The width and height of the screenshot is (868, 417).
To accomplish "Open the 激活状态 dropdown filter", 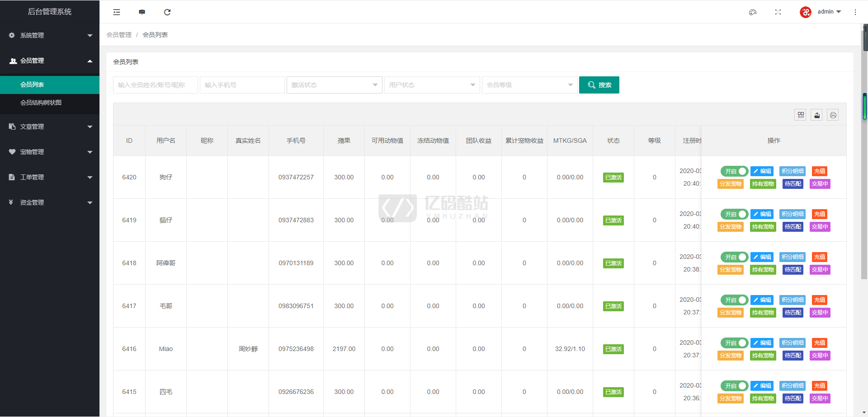I will [335, 85].
